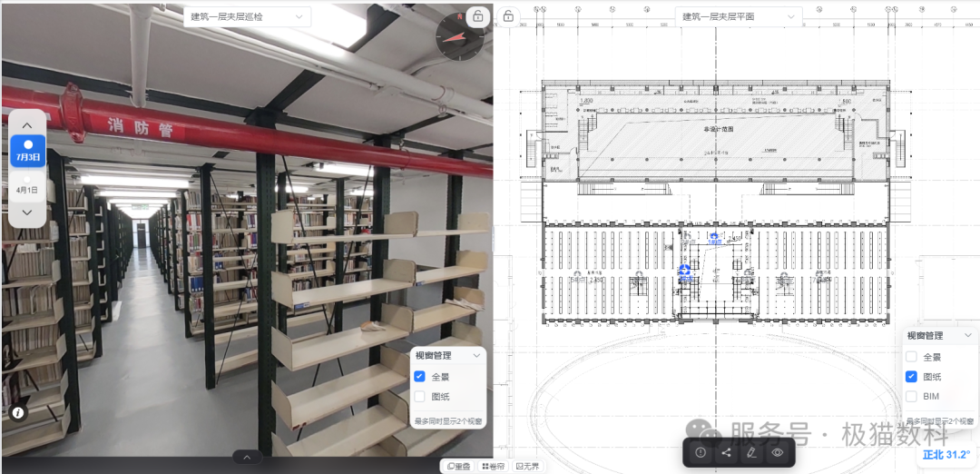Click the right 视窗管理 title
Screen dimensions: 980x474
tap(925, 336)
